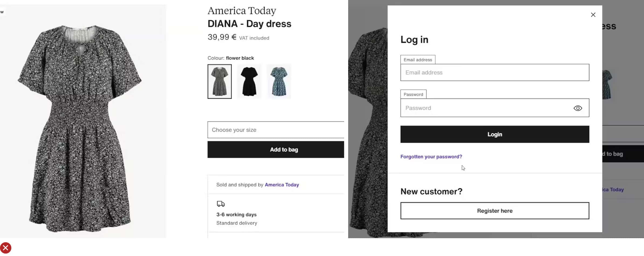Click the dimmed dress swatch behind the dialog
This screenshot has width=644, height=256.
607,84
